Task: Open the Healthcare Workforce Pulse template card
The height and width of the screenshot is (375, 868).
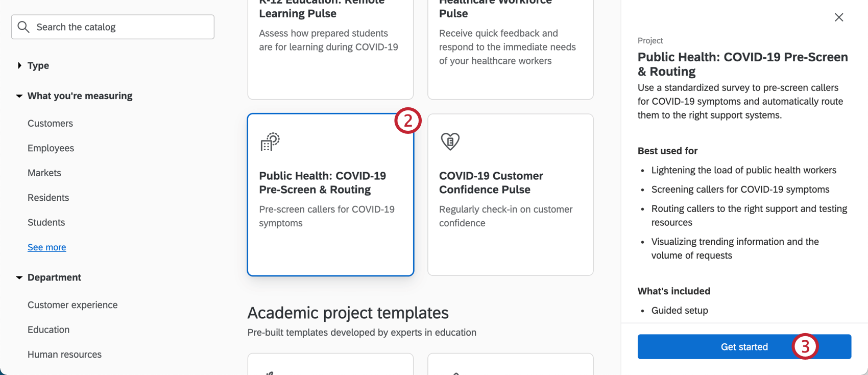Action: click(510, 46)
